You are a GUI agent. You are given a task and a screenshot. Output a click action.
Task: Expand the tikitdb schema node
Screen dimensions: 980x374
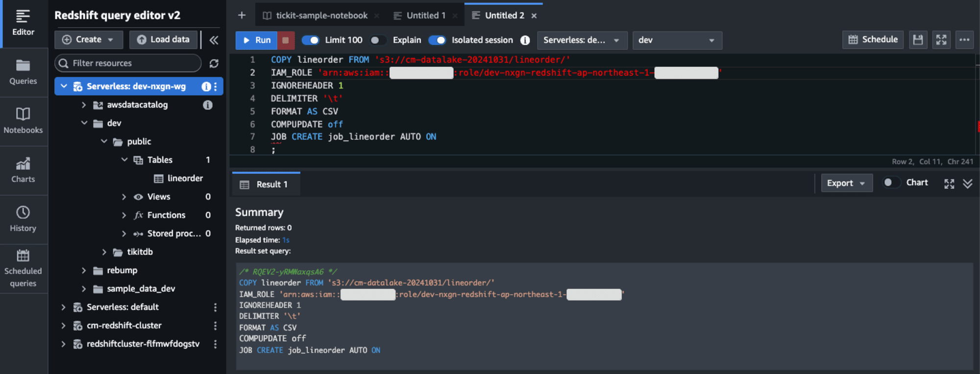click(x=104, y=252)
